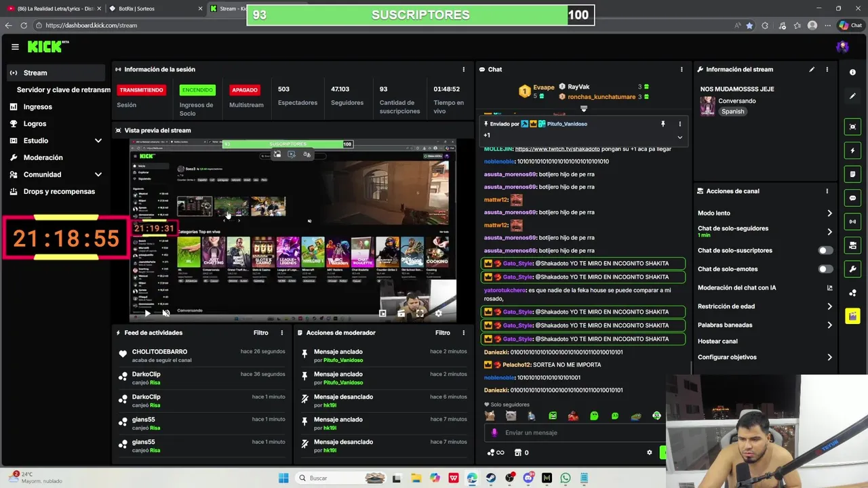This screenshot has width=868, height=488.
Task: Click the Windows Start button
Action: 283,478
